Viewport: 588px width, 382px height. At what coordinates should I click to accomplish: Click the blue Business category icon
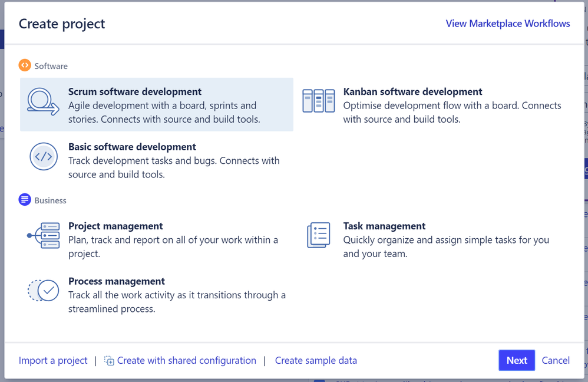click(x=24, y=200)
